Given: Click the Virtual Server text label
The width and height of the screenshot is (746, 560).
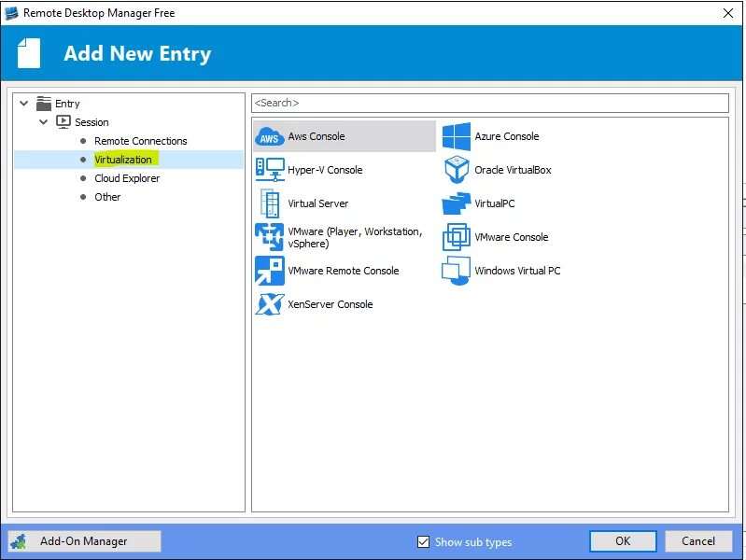Looking at the screenshot, I should click(317, 203).
